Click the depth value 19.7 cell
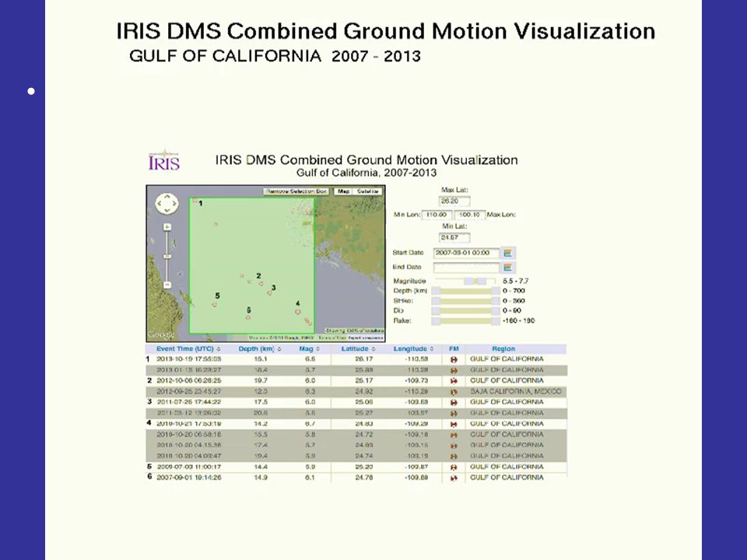Screen dimensions: 747x560 coord(261,381)
